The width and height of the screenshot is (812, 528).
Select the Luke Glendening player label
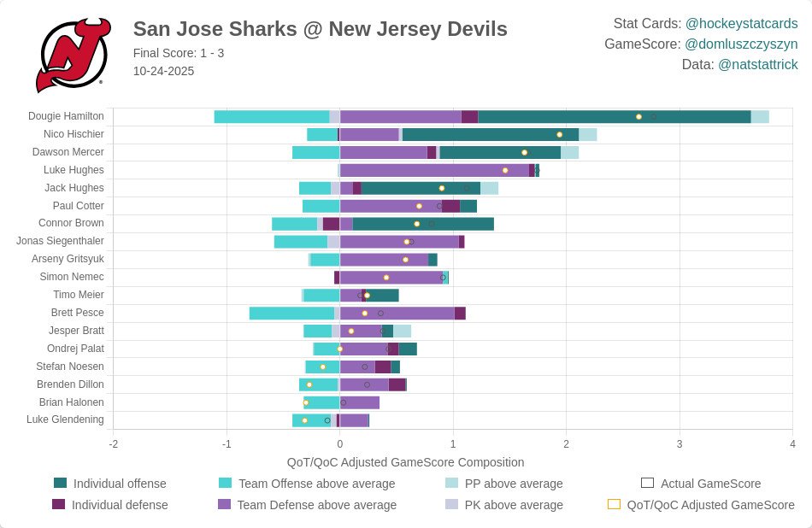pos(65,420)
